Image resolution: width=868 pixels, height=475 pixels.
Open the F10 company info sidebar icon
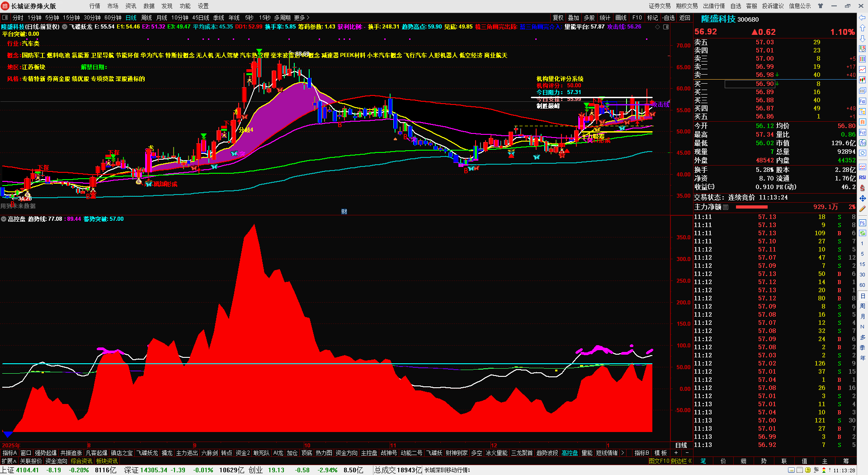coord(862,101)
